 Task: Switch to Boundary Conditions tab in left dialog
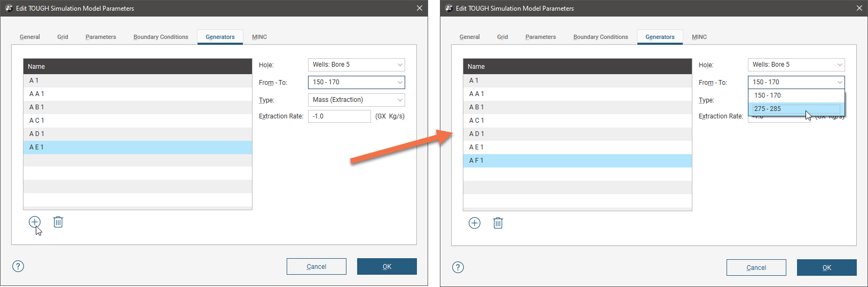coord(161,37)
